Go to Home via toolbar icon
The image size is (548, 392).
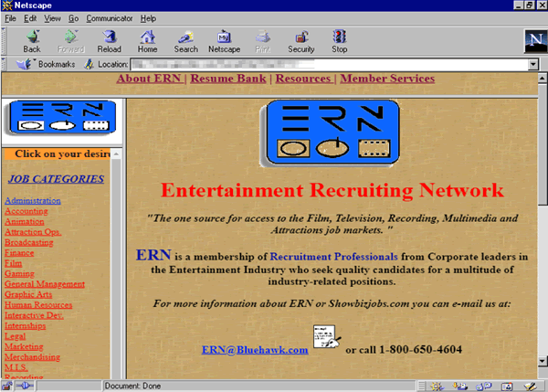pyautogui.click(x=146, y=37)
